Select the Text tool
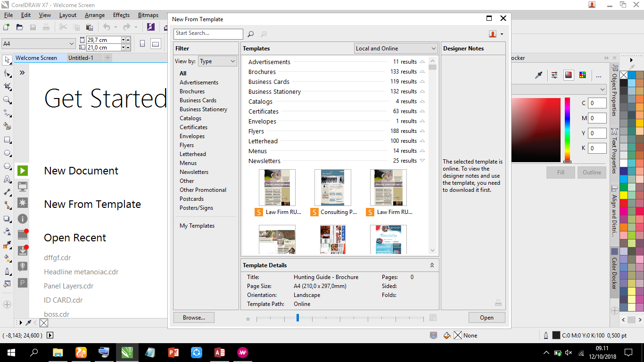Image resolution: width=644 pixels, height=362 pixels. (7, 180)
